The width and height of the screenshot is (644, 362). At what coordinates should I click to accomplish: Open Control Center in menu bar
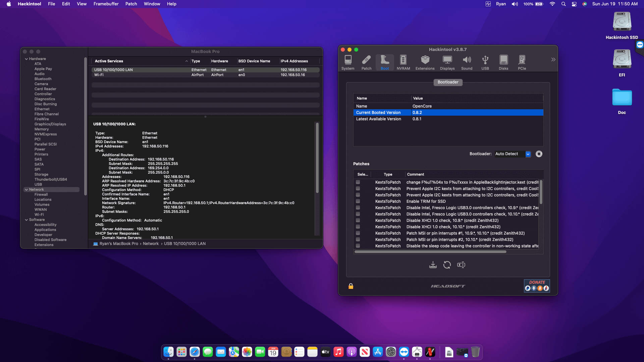coord(574,4)
